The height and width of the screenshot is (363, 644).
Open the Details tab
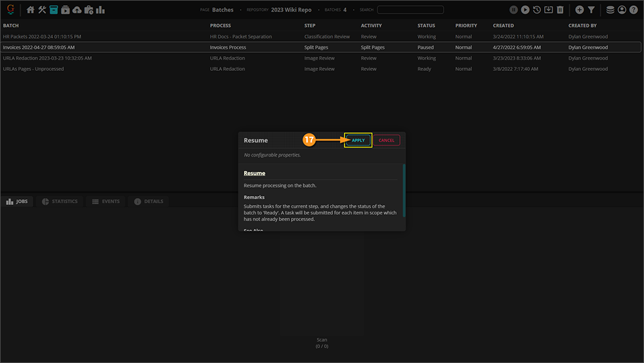point(148,201)
